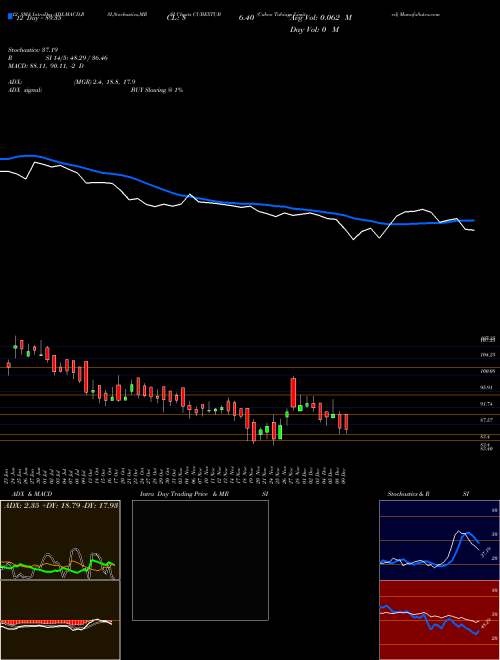
Task: Click the 'BUY Slowing @ 1%' signal text
Action: (x=157, y=90)
